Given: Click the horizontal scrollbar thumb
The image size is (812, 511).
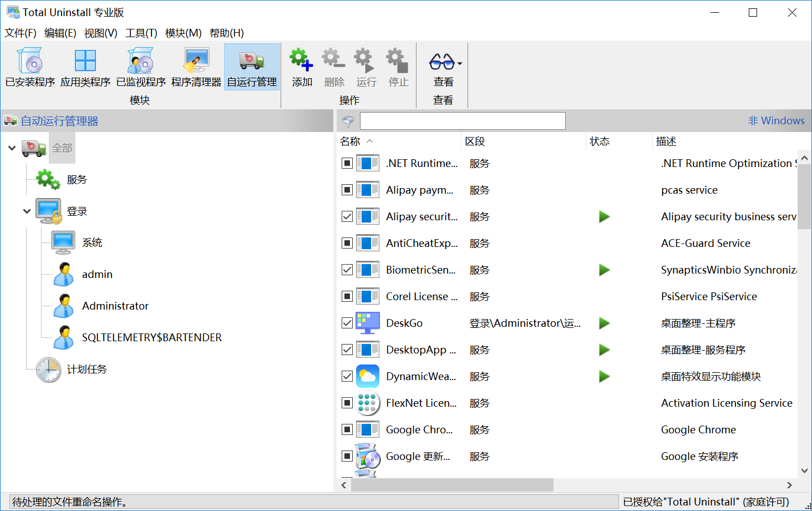Looking at the screenshot, I should (x=452, y=485).
